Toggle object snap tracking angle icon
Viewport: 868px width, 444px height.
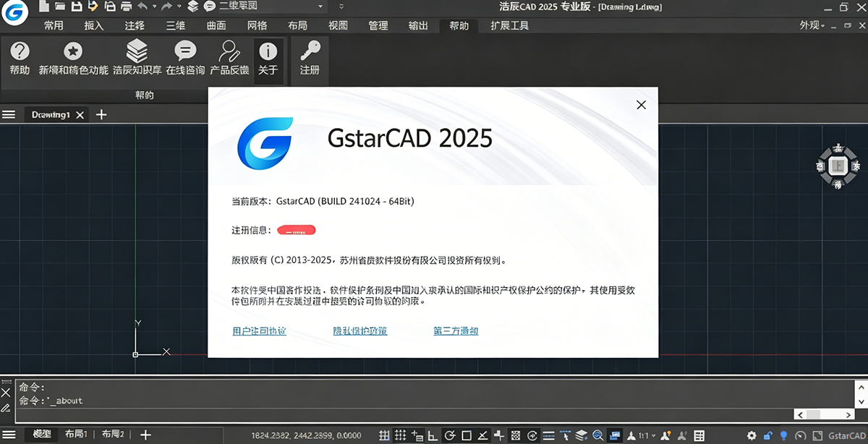click(482, 435)
